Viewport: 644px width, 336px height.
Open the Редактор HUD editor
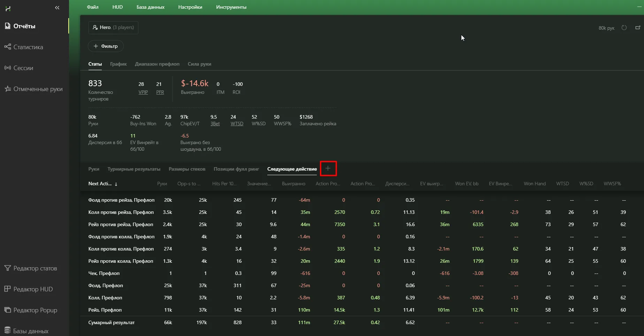click(x=33, y=289)
